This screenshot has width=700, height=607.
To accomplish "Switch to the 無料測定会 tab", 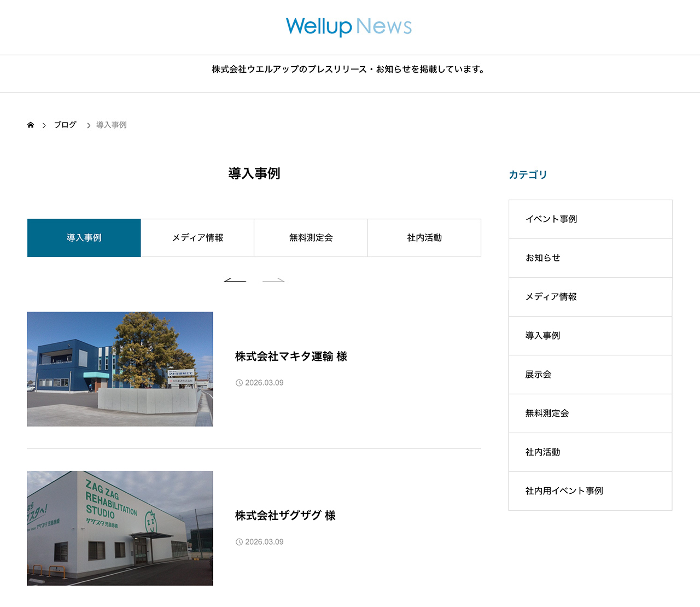I will (311, 237).
